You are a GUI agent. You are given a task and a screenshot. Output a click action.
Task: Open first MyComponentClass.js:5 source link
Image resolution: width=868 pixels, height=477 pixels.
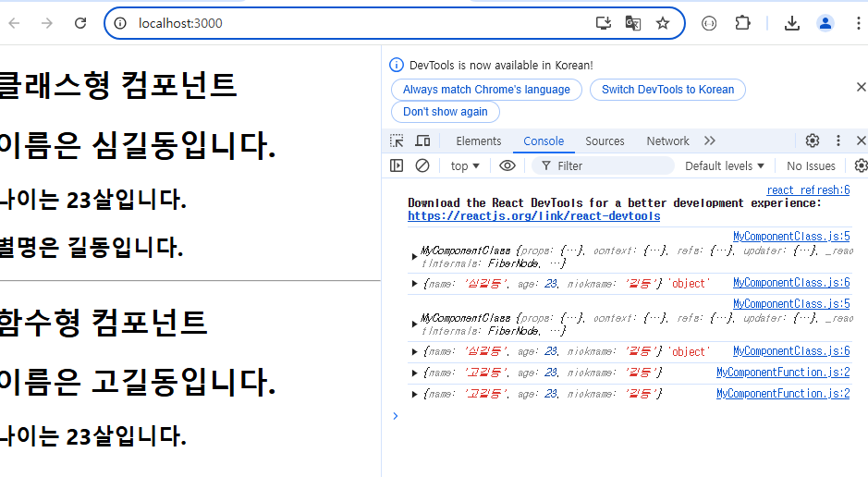[x=791, y=237]
